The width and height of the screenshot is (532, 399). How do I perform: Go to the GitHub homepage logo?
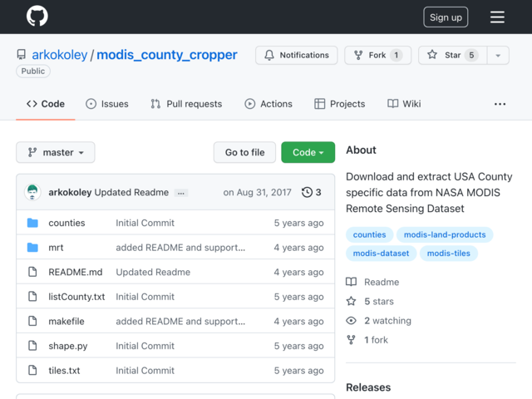click(x=37, y=16)
